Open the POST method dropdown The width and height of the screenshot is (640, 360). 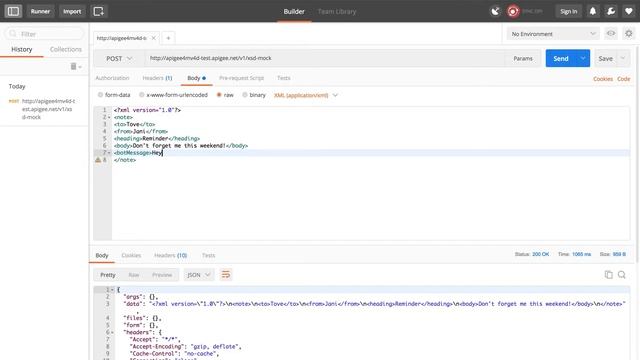pyautogui.click(x=119, y=58)
